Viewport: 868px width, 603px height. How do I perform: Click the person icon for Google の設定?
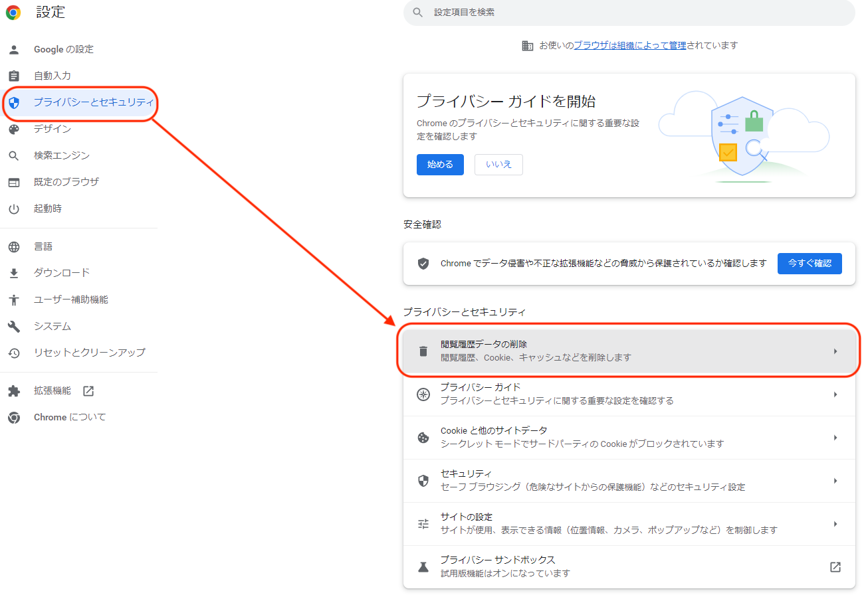coord(14,49)
